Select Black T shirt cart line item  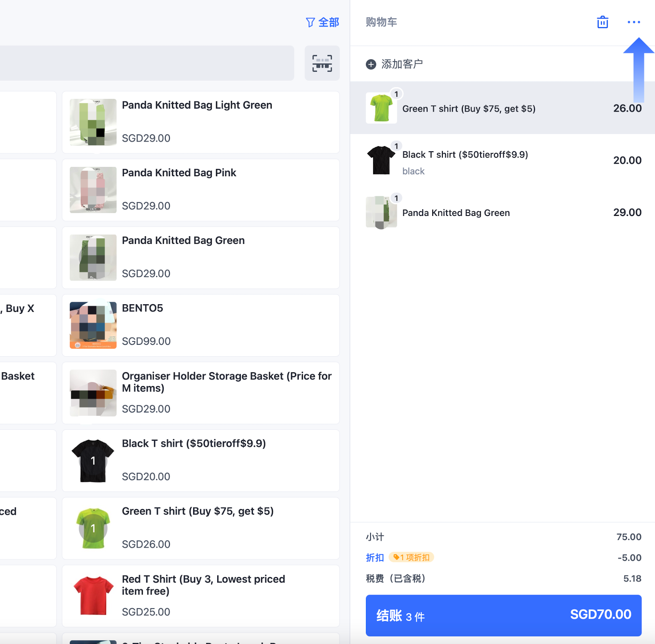(x=502, y=160)
